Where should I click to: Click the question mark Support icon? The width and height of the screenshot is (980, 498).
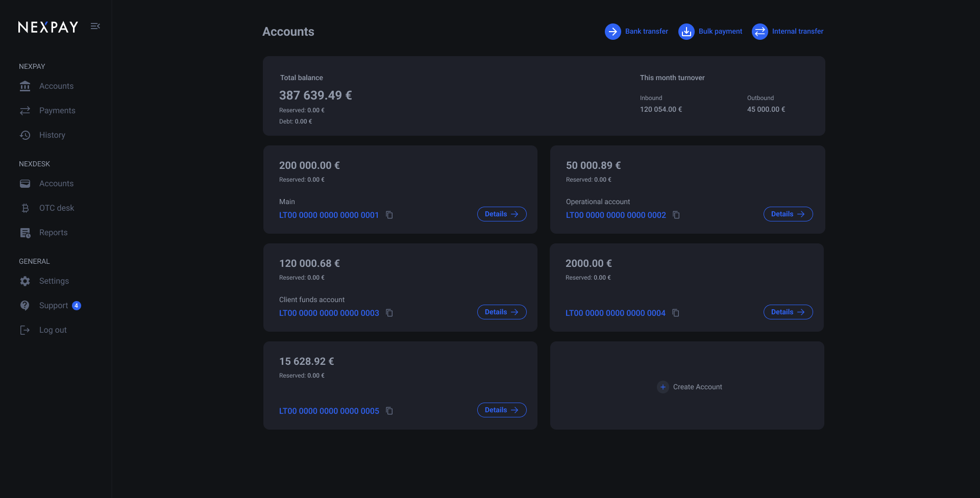pyautogui.click(x=25, y=306)
